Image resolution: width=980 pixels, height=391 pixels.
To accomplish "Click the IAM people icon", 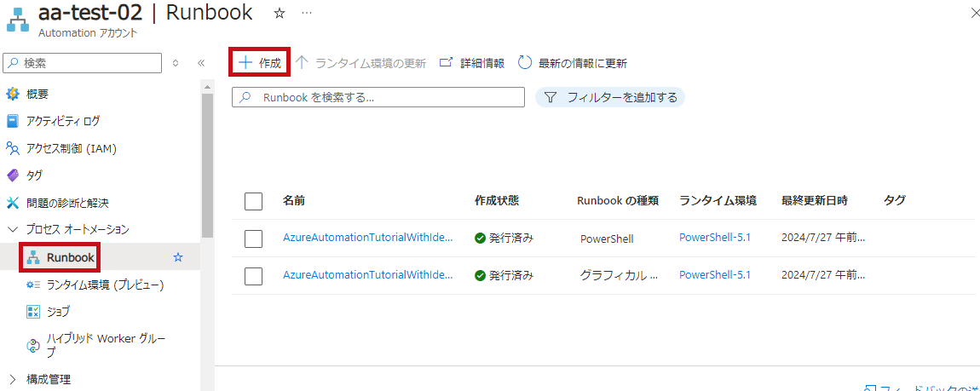I will (13, 148).
